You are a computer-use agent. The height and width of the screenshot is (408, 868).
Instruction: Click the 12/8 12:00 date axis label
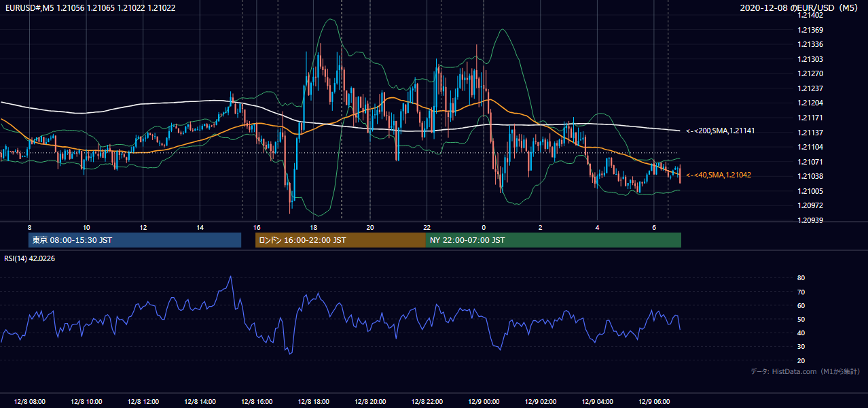point(143,401)
